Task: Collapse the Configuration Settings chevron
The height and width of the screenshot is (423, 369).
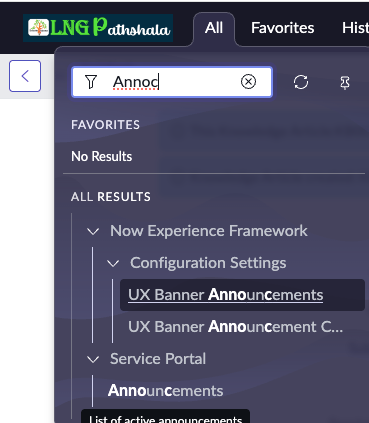Action: 113,263
